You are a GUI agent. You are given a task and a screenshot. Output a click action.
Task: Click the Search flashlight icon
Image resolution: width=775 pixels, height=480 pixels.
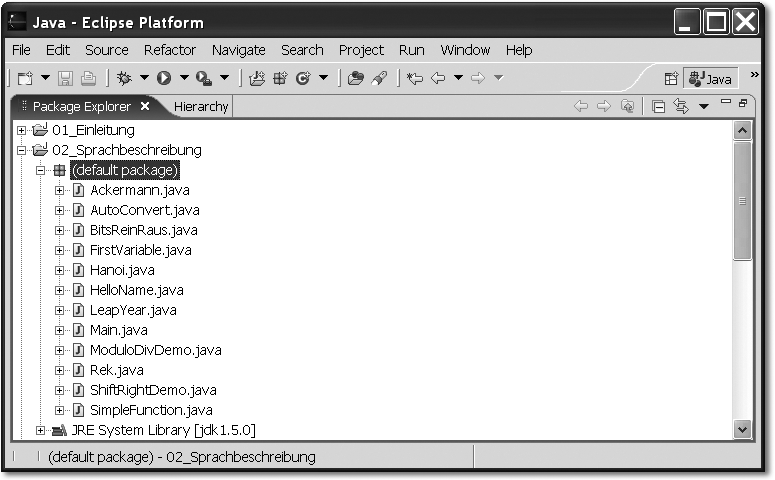(379, 78)
